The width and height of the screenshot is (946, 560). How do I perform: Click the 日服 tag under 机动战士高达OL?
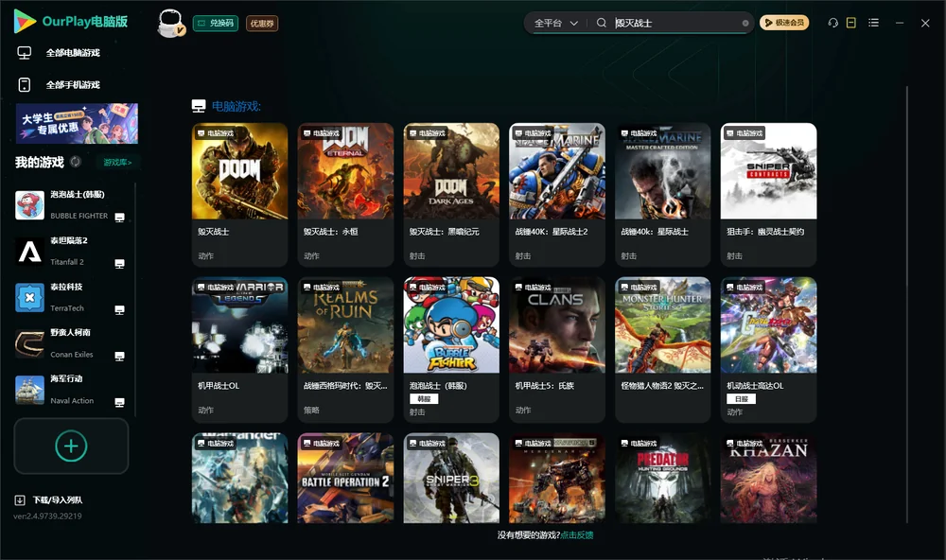[741, 399]
